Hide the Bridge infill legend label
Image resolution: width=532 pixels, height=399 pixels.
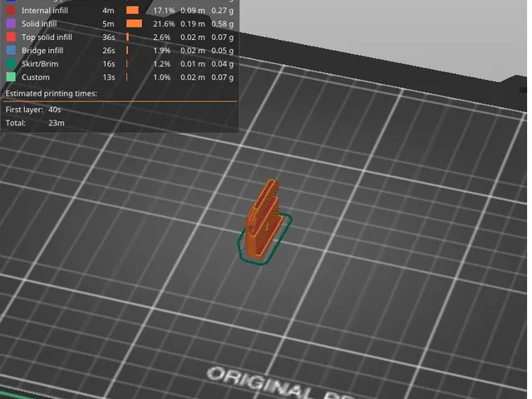(42, 51)
